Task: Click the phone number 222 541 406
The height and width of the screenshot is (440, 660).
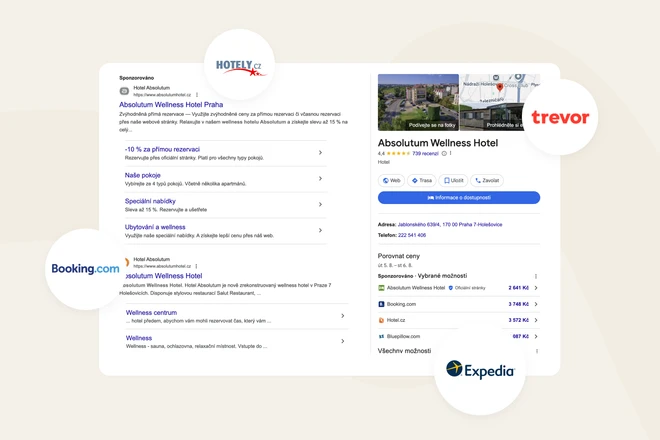Action: pos(412,235)
